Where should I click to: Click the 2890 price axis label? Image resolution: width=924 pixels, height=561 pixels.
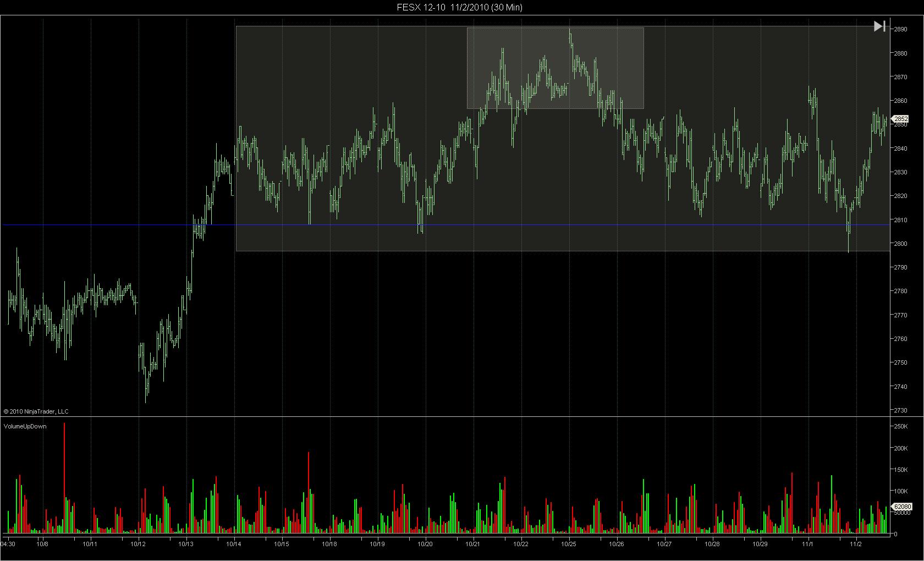pyautogui.click(x=900, y=29)
